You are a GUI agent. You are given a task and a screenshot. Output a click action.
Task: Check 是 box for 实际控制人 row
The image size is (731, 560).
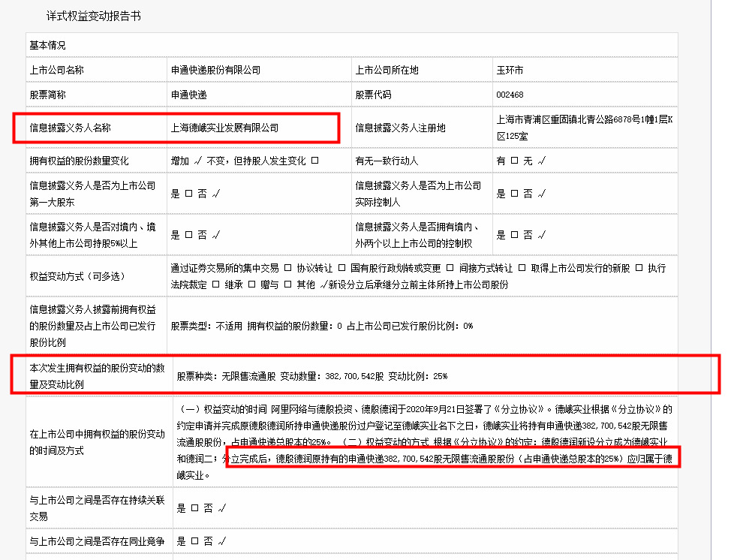point(514,194)
